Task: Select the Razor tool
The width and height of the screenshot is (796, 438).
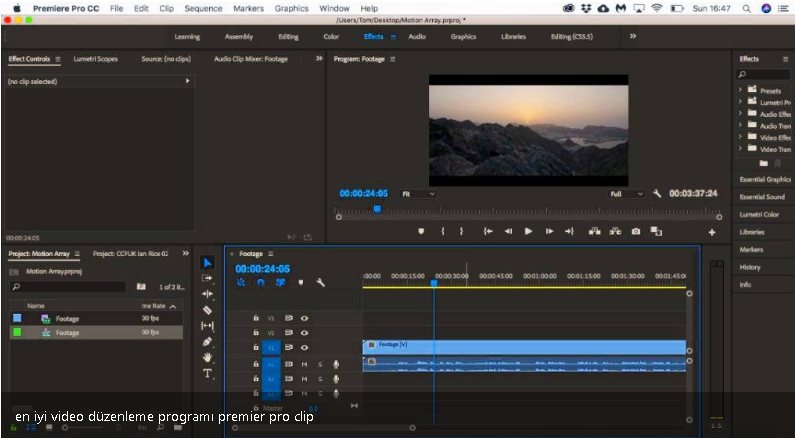Action: coord(207,310)
